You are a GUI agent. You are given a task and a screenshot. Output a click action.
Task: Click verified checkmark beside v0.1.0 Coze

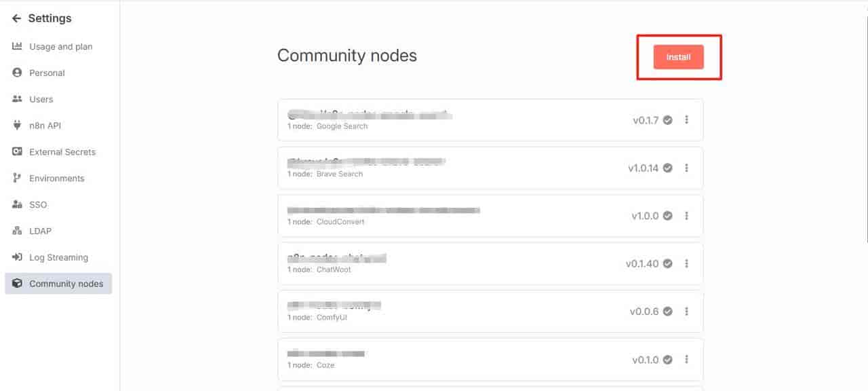coord(668,360)
